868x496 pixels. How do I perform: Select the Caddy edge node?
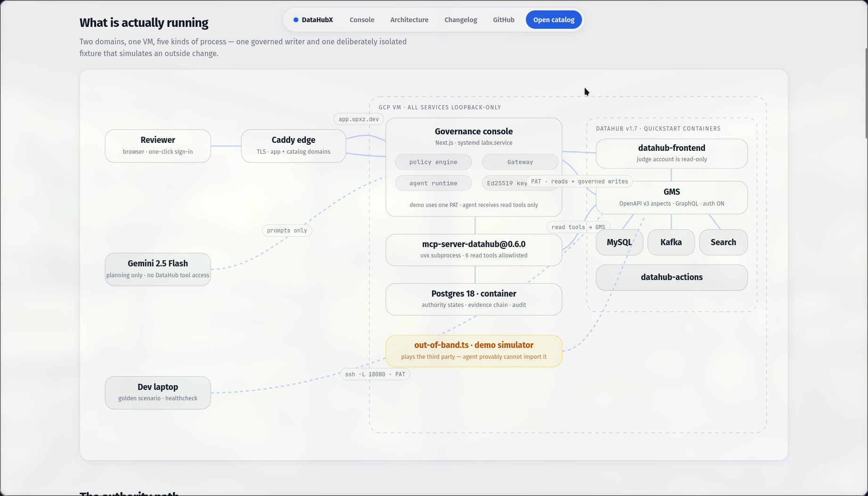293,146
